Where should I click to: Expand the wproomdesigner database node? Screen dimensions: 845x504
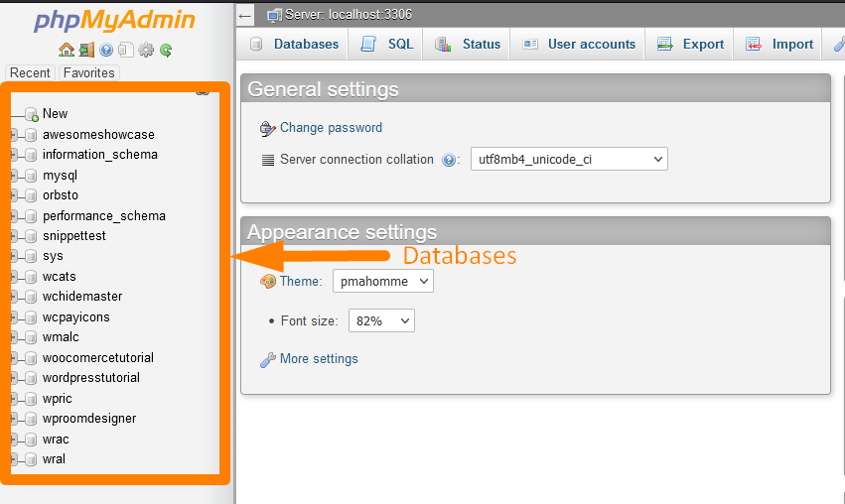pyautogui.click(x=14, y=419)
